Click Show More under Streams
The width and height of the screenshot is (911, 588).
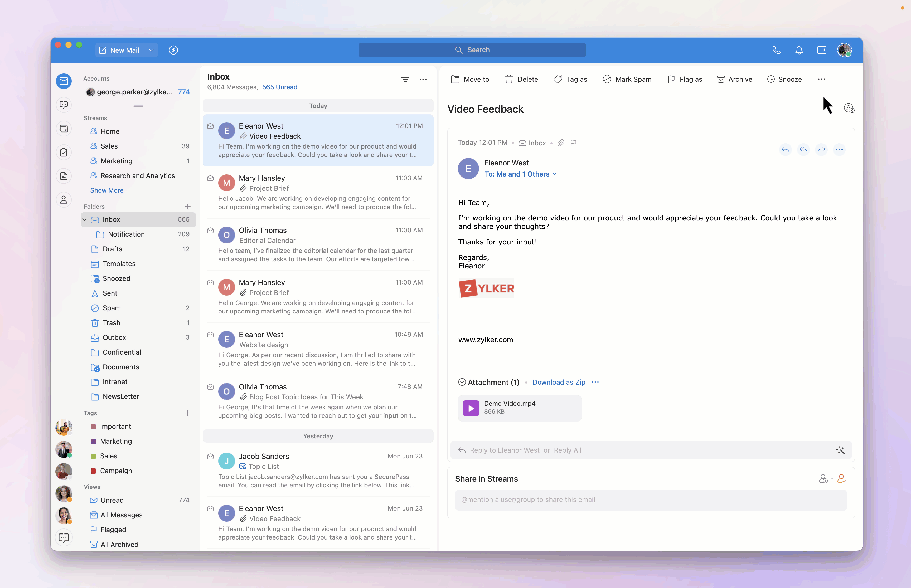pyautogui.click(x=106, y=190)
